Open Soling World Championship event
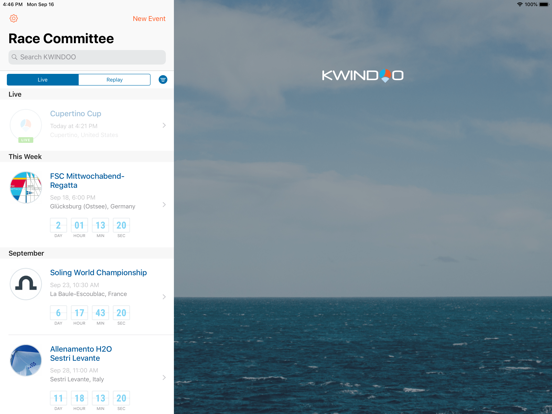 (87, 296)
